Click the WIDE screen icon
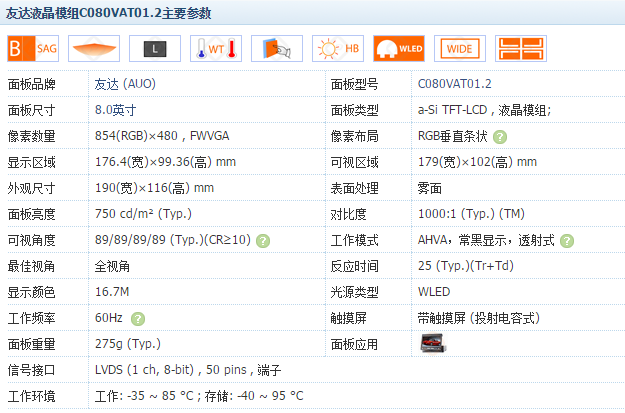Image resolution: width=625 pixels, height=413 pixels. coord(460,49)
